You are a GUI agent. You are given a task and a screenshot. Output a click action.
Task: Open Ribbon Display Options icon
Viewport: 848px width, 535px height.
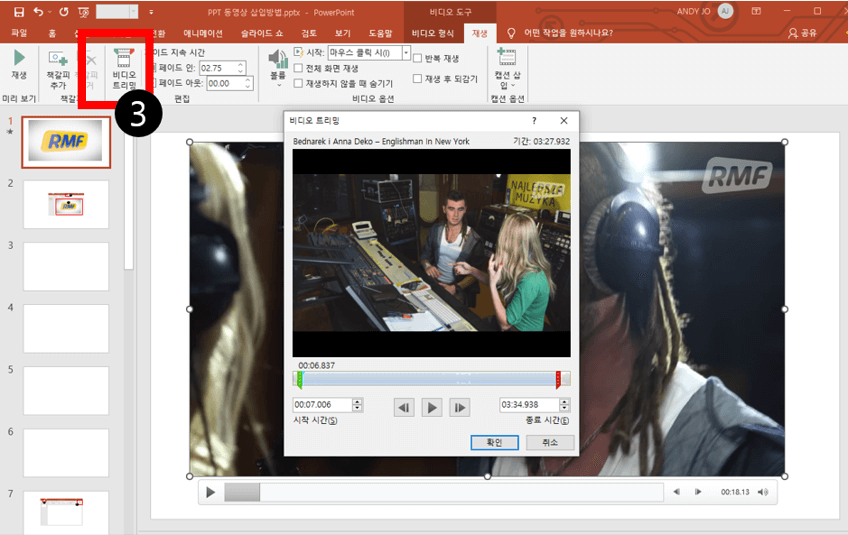click(756, 11)
